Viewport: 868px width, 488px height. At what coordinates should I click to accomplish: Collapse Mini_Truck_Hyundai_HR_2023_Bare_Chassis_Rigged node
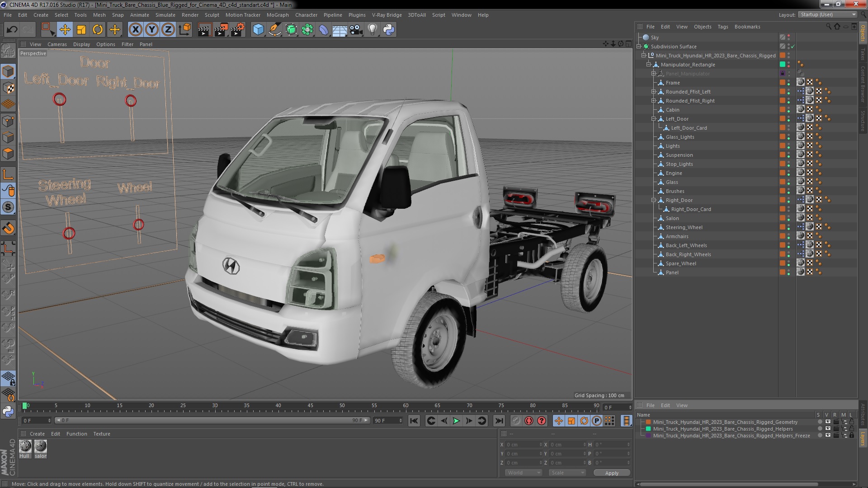[x=644, y=56]
